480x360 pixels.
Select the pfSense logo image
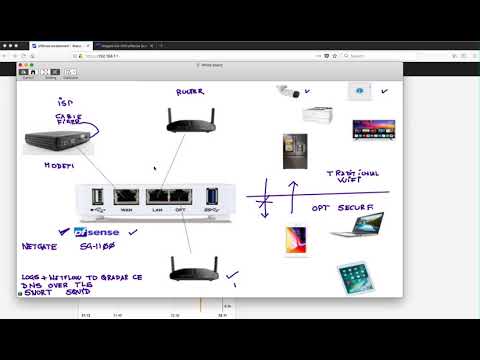(96, 232)
